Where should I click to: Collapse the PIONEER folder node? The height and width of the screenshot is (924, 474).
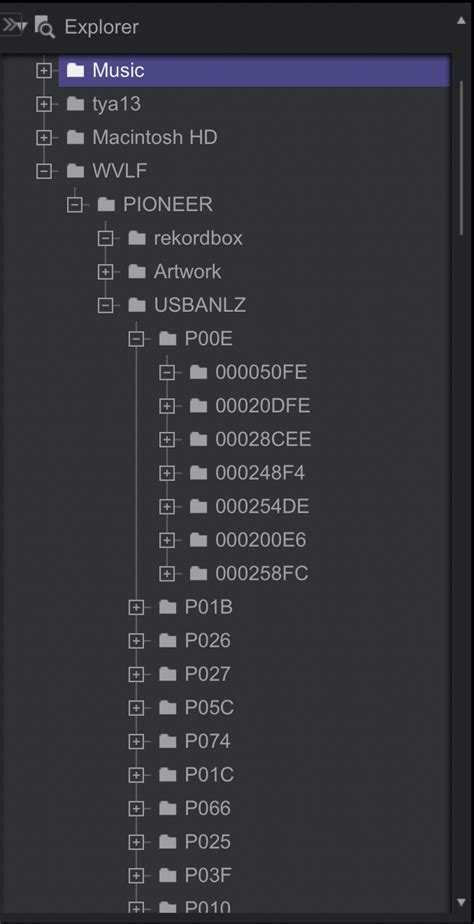pyautogui.click(x=74, y=204)
